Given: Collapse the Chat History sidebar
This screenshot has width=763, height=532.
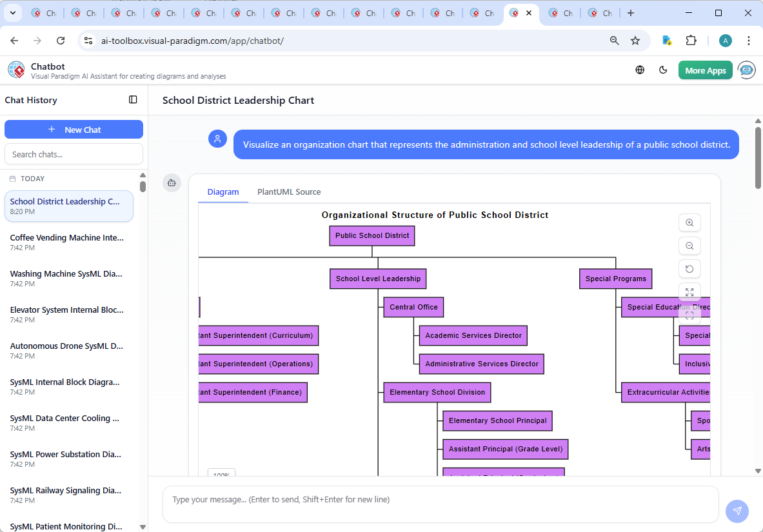Looking at the screenshot, I should click(x=133, y=99).
